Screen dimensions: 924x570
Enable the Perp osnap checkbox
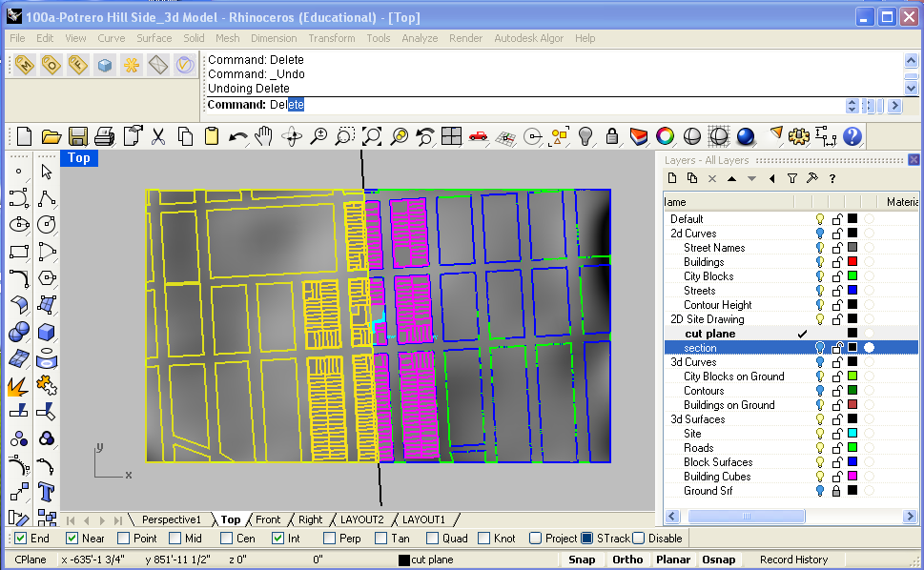click(330, 539)
